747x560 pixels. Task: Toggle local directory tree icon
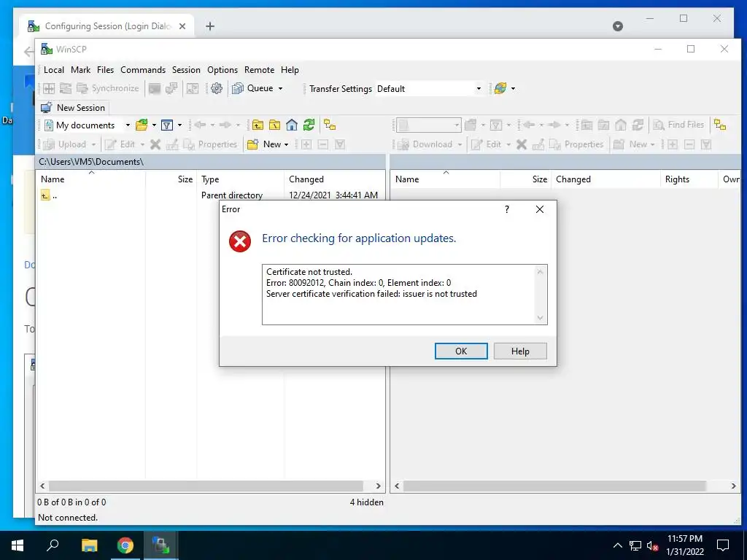point(330,125)
